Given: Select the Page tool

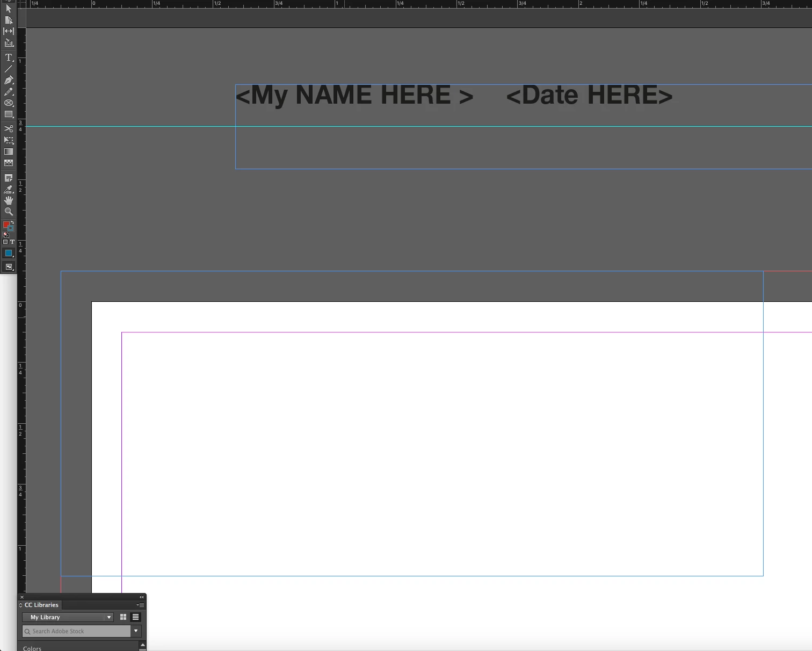Looking at the screenshot, I should coord(9,20).
